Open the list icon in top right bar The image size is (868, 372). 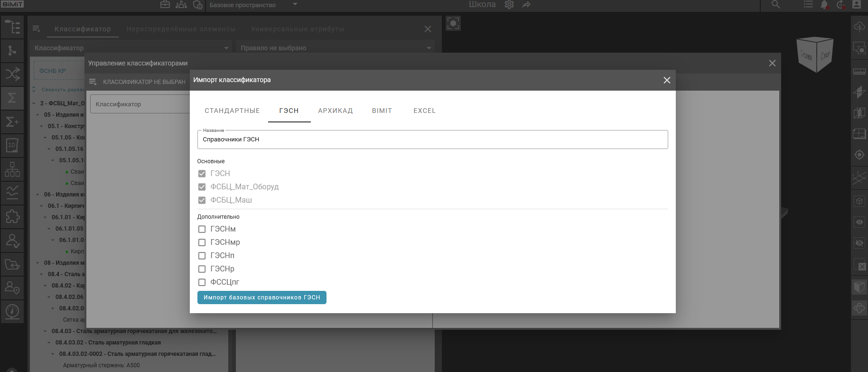click(808, 5)
